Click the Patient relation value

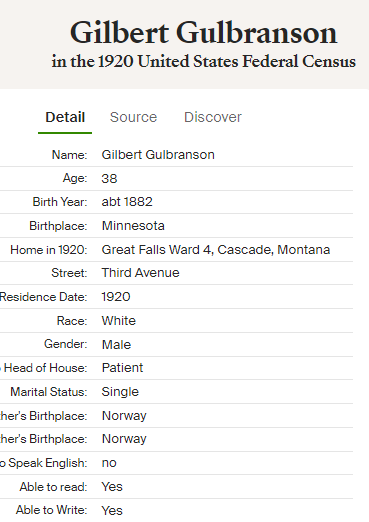pos(122,368)
